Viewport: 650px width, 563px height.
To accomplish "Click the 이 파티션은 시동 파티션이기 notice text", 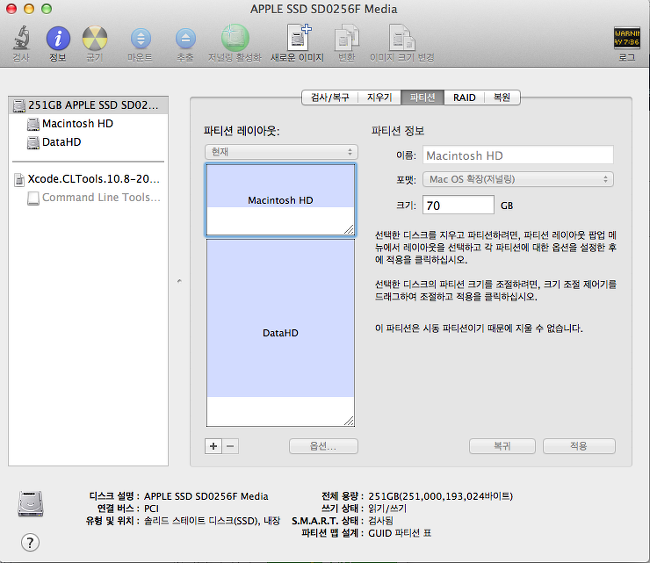I will 479,328.
